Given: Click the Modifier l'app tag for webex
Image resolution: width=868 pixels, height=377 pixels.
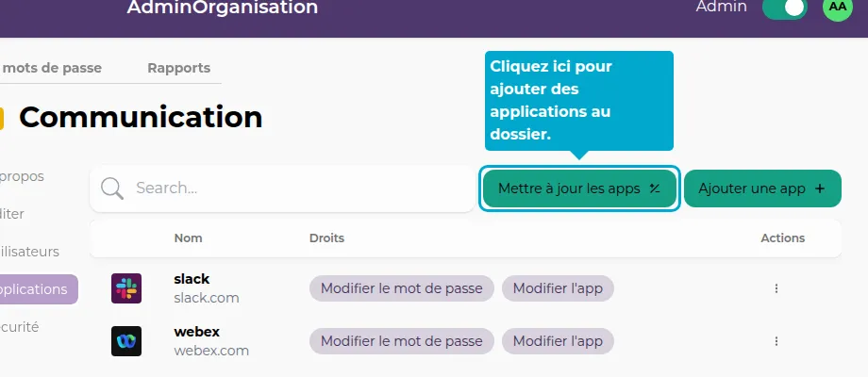Looking at the screenshot, I should point(558,340).
